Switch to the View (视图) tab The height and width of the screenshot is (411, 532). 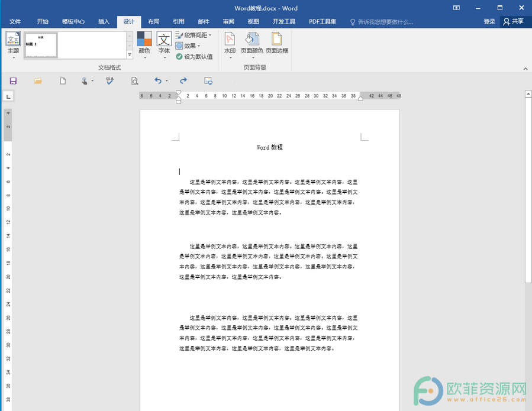pos(253,22)
